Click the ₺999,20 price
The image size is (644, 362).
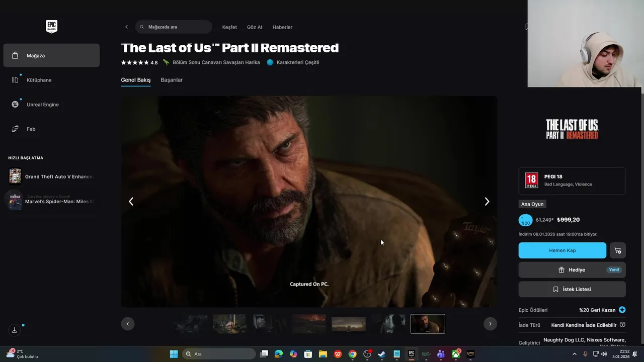tap(569, 220)
